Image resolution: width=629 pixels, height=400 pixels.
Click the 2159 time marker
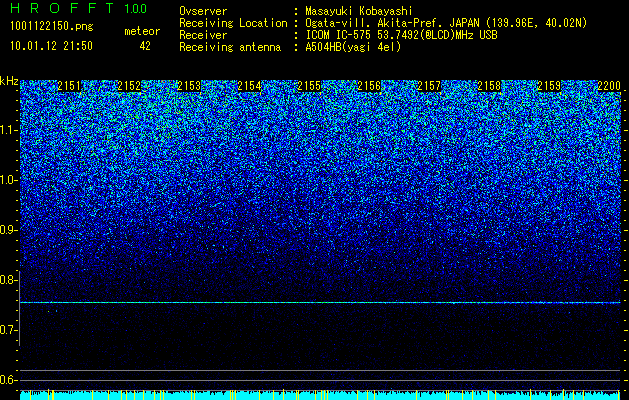(x=549, y=86)
